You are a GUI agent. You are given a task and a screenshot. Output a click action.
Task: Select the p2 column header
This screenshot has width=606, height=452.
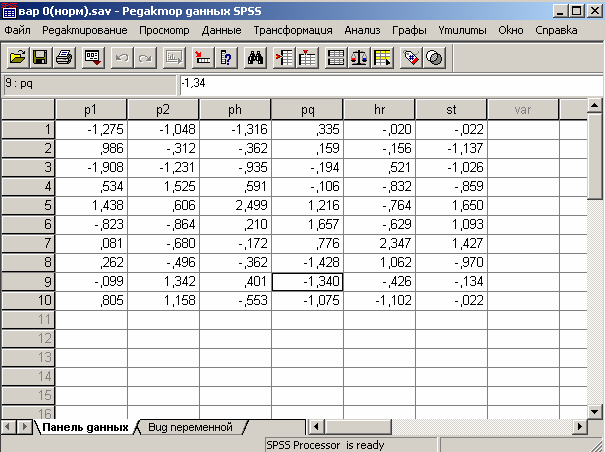pos(163,110)
